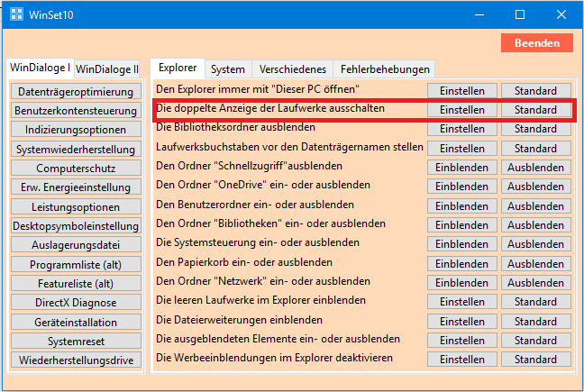Minimize the WinSet10 window

pos(479,15)
